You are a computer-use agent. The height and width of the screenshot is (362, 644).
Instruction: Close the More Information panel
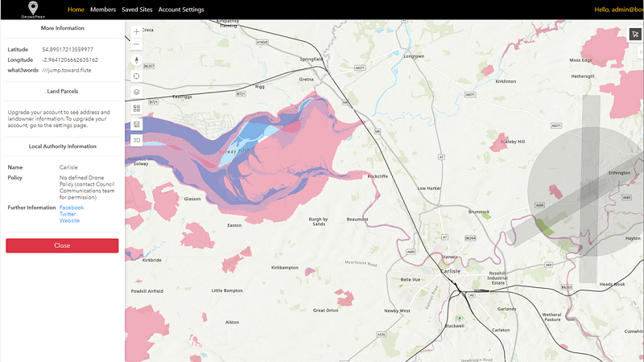[62, 245]
